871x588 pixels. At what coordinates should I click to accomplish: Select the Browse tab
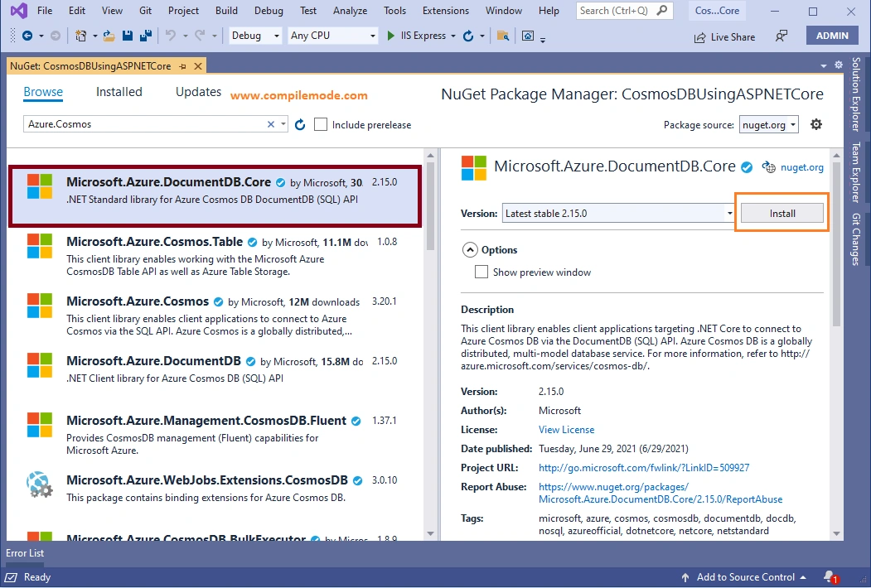click(x=43, y=92)
